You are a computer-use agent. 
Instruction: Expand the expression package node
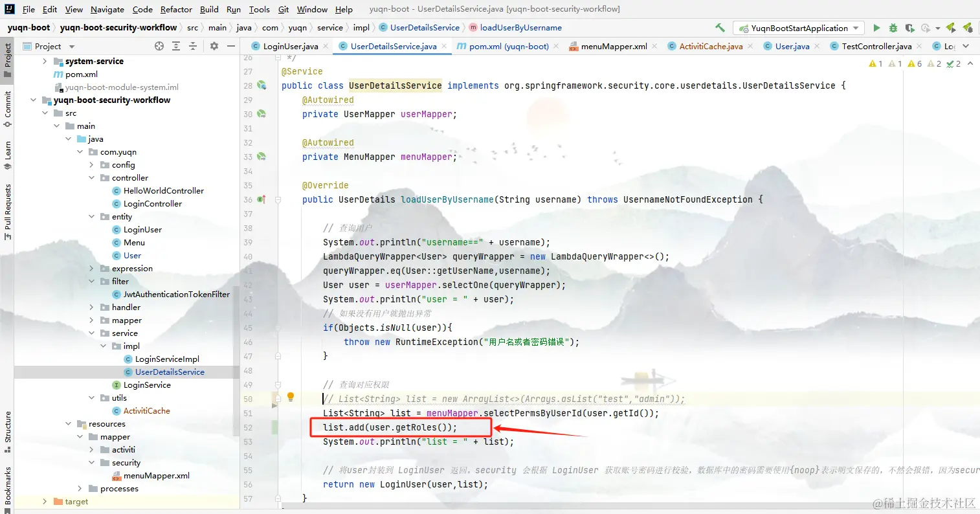[x=91, y=268]
